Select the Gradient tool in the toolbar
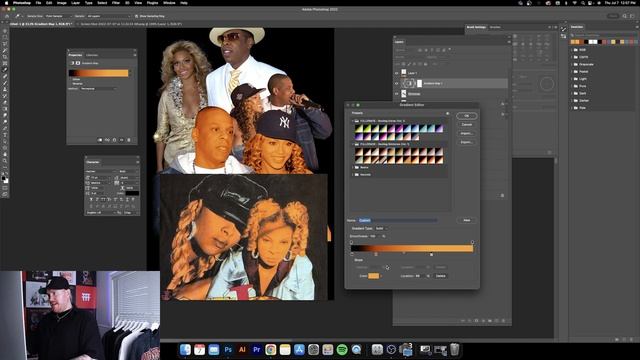 pyautogui.click(x=5, y=109)
